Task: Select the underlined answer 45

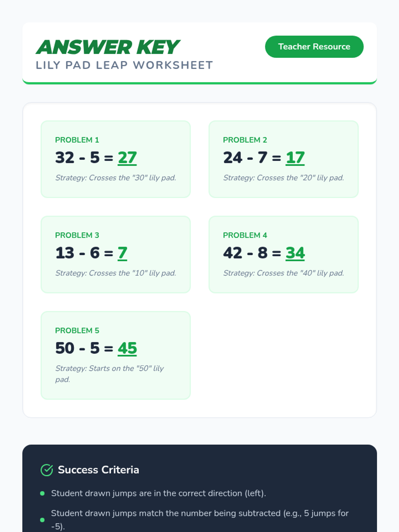Action: pos(127,348)
